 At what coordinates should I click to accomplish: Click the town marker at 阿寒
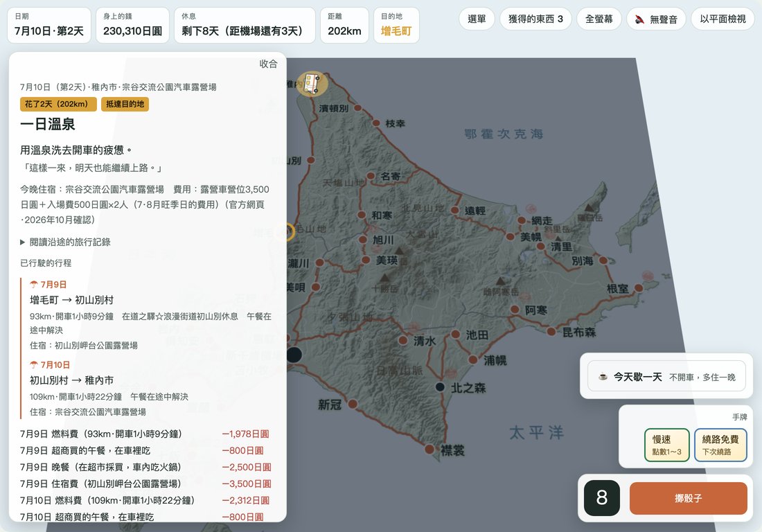pos(515,310)
